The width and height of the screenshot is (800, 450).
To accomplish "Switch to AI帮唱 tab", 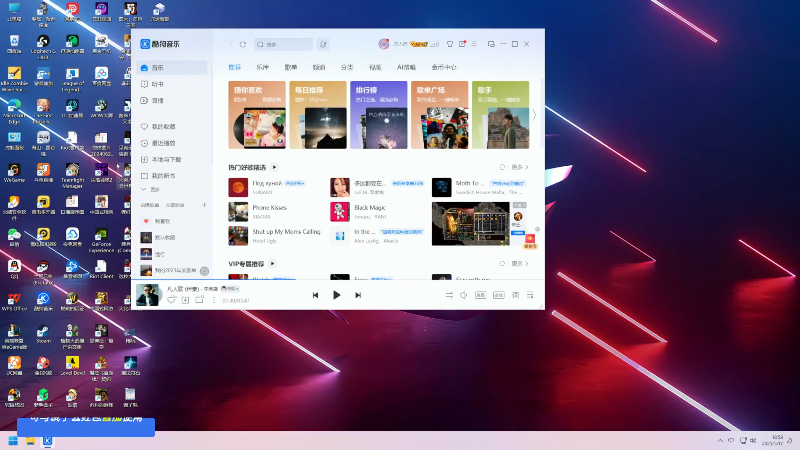I will click(x=406, y=67).
